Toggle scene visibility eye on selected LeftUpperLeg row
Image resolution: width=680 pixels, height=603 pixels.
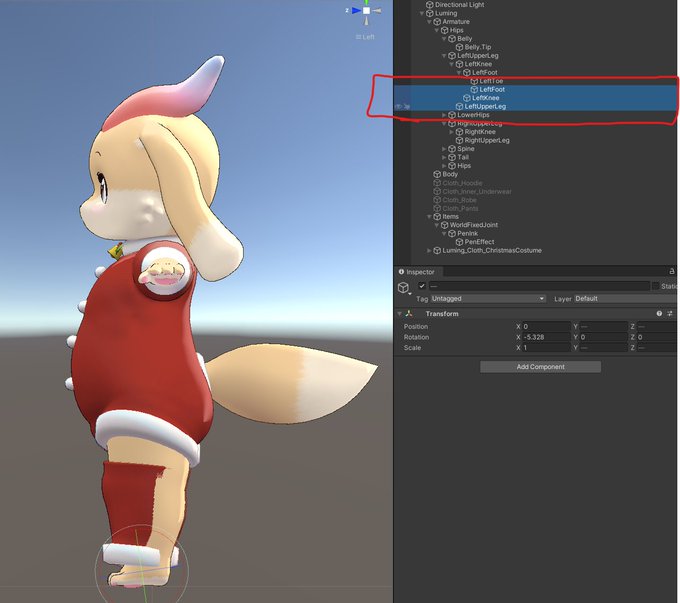point(398,106)
